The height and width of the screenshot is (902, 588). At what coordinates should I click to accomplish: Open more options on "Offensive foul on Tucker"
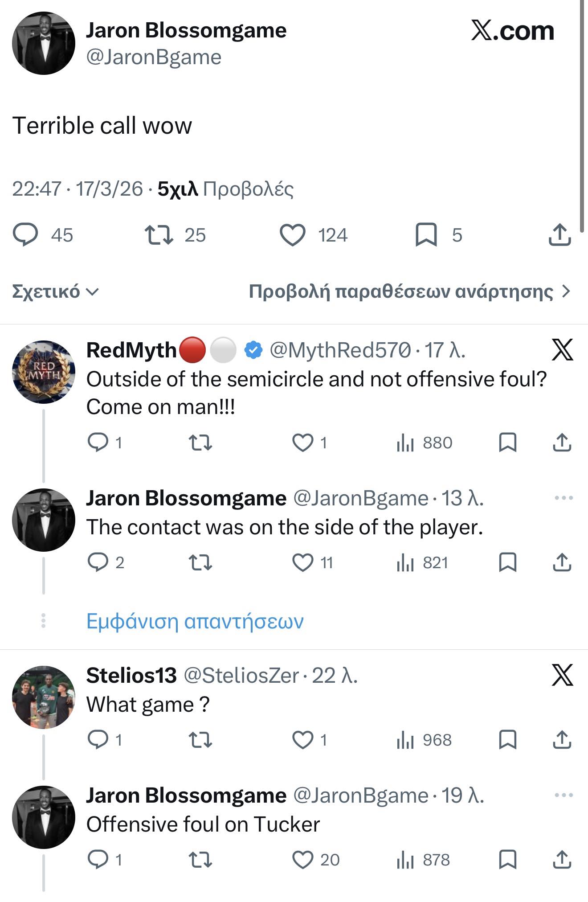(563, 795)
